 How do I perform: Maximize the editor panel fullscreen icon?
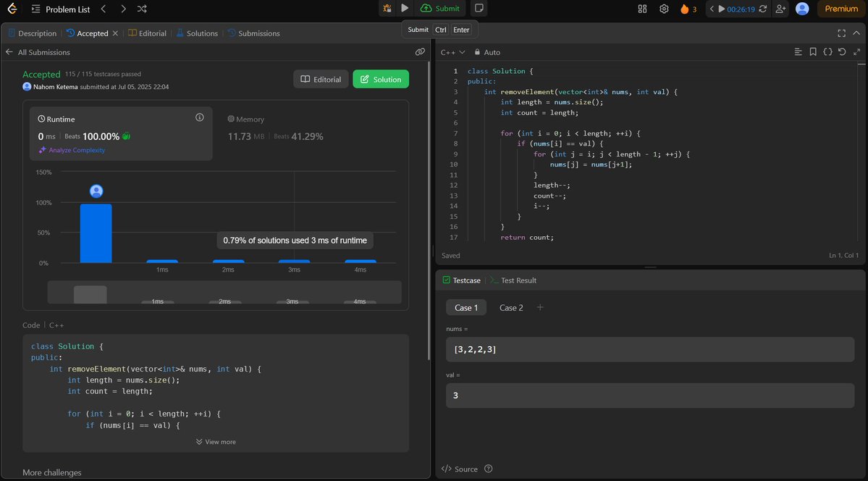tap(841, 33)
